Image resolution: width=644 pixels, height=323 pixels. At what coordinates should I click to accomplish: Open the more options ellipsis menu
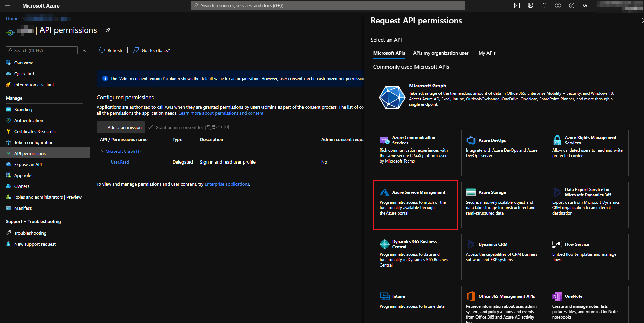point(119,30)
